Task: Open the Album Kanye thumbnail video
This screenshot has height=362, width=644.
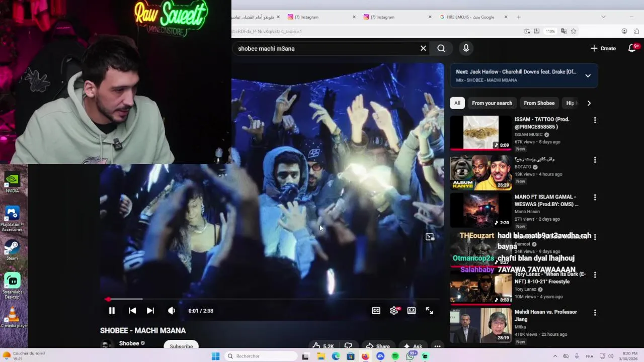Action: [480, 172]
